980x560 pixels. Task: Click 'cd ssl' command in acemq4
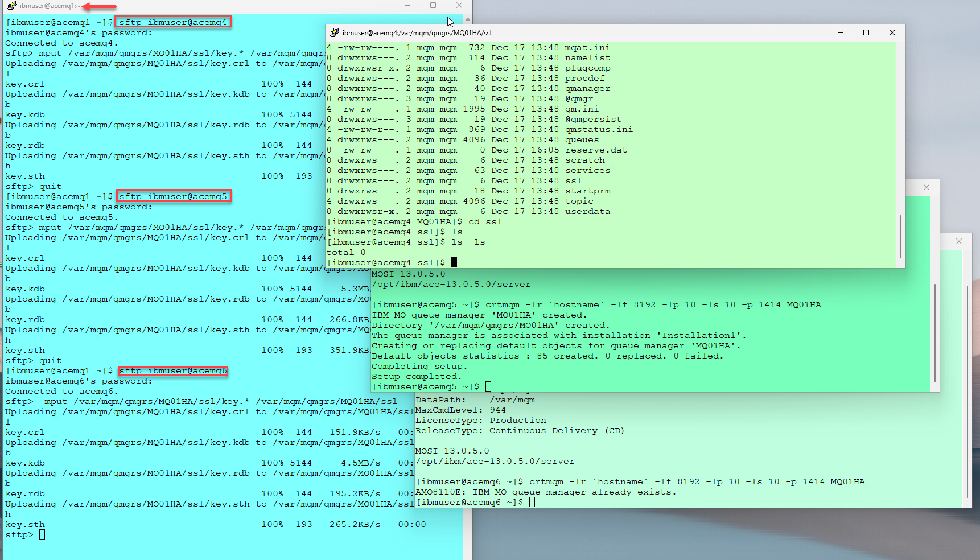pos(485,221)
